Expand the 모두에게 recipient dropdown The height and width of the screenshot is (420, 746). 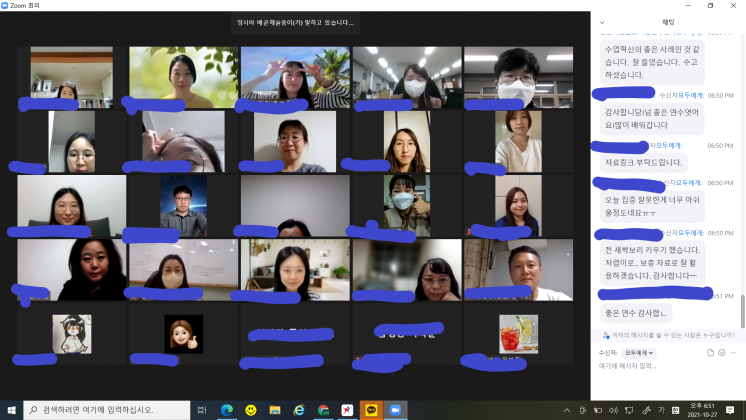pyautogui.click(x=638, y=353)
